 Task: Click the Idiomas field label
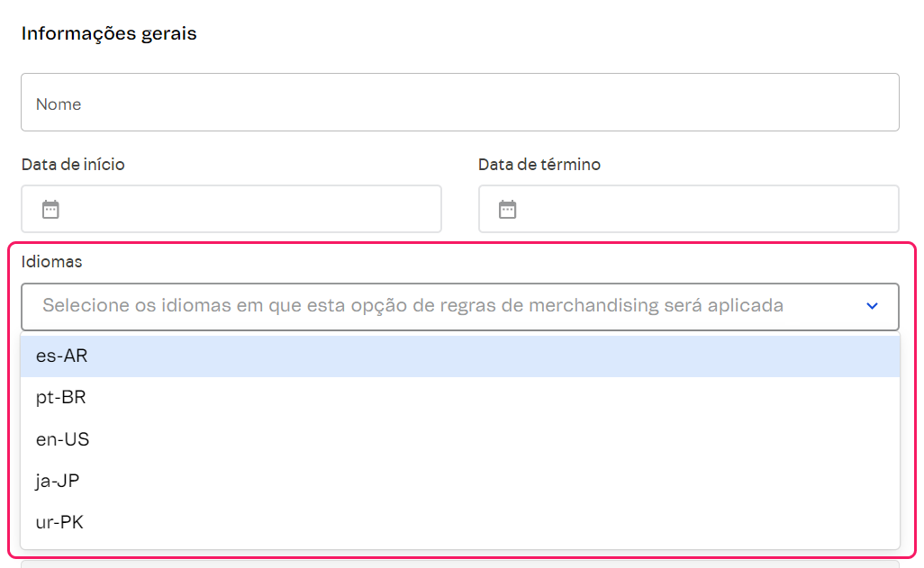(52, 262)
